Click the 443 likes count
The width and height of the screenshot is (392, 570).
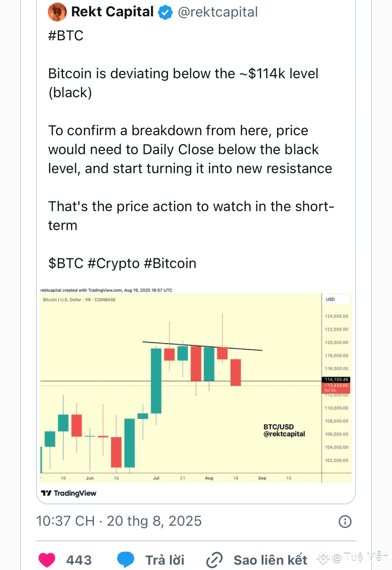click(x=79, y=560)
